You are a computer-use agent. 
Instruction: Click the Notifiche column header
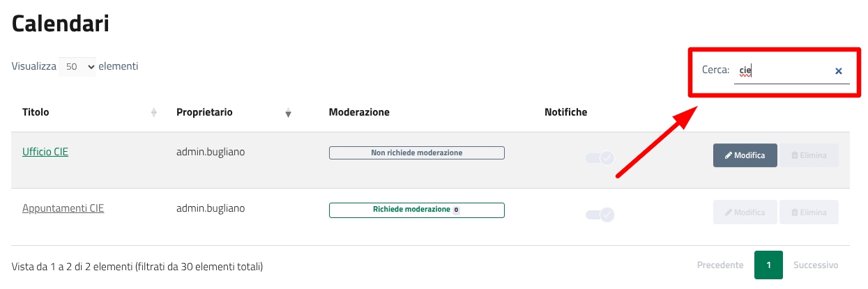pyautogui.click(x=565, y=112)
